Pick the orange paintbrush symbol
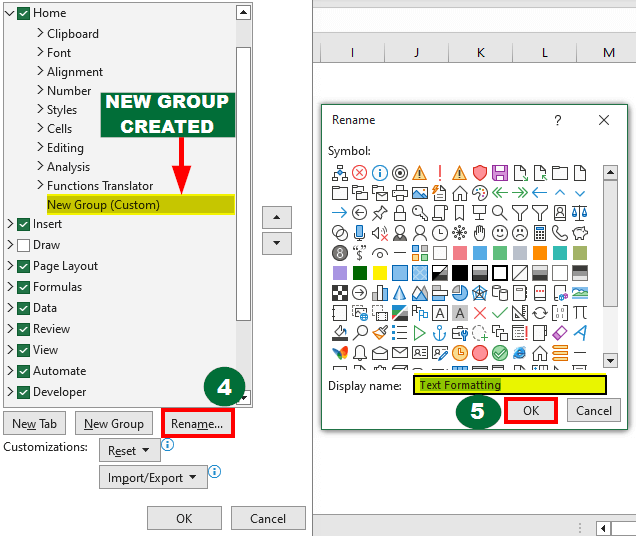Image resolution: width=636 pixels, height=536 pixels. click(380, 333)
